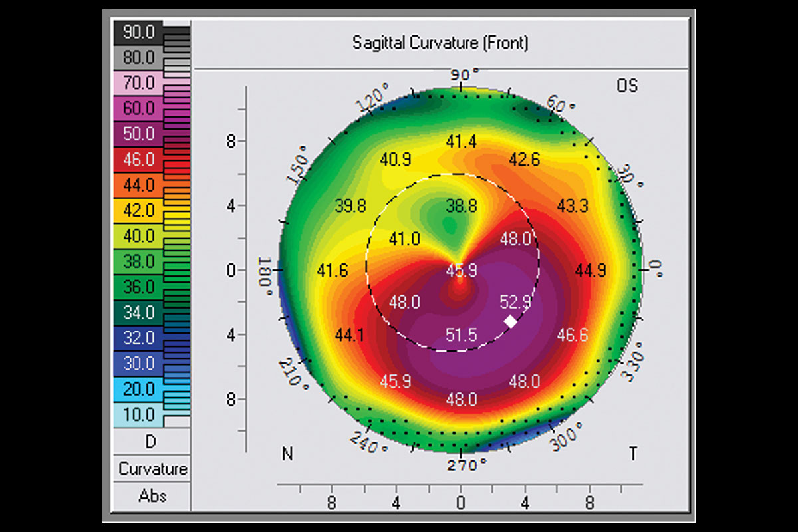
Task: Click the 52.9 steepest value on map
Action: click(x=515, y=303)
